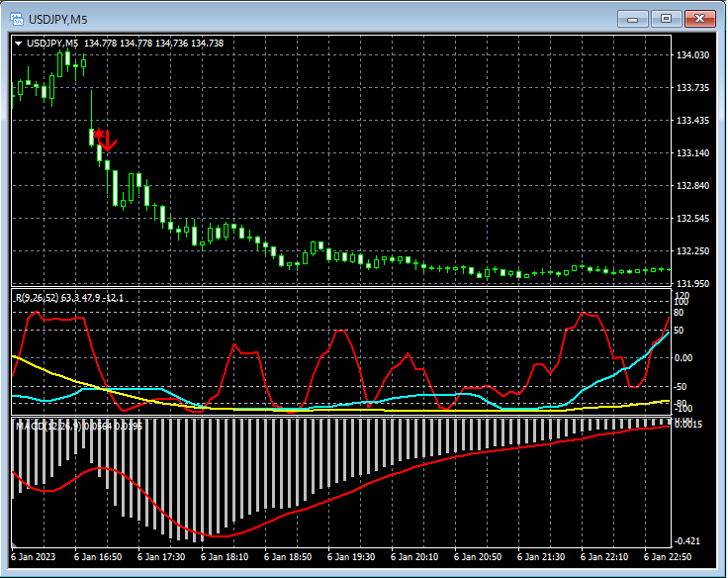Screen dimensions: 728x578
Task: Click the red star signal marker
Action: point(99,135)
